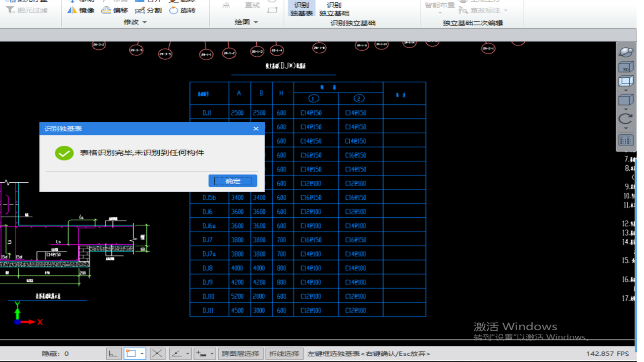Viewport: 644px width, 362px height.
Task: Click the 隐藏: 0 status text
Action: pos(55,354)
